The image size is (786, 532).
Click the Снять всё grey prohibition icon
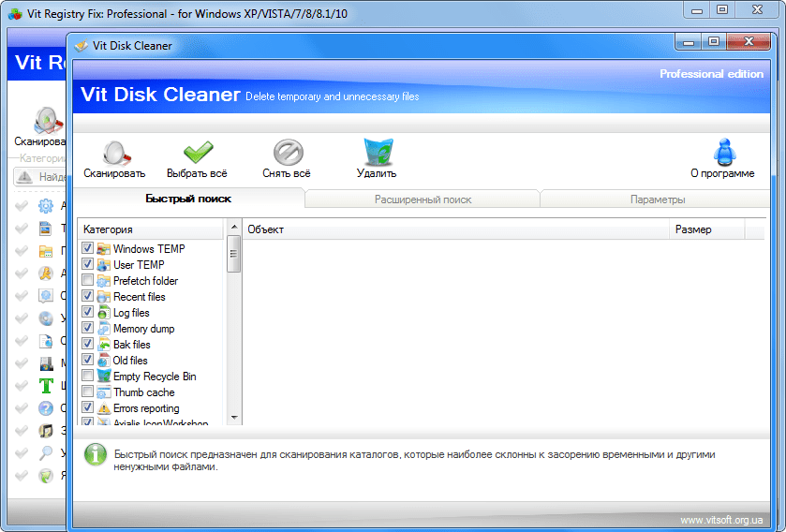(289, 152)
